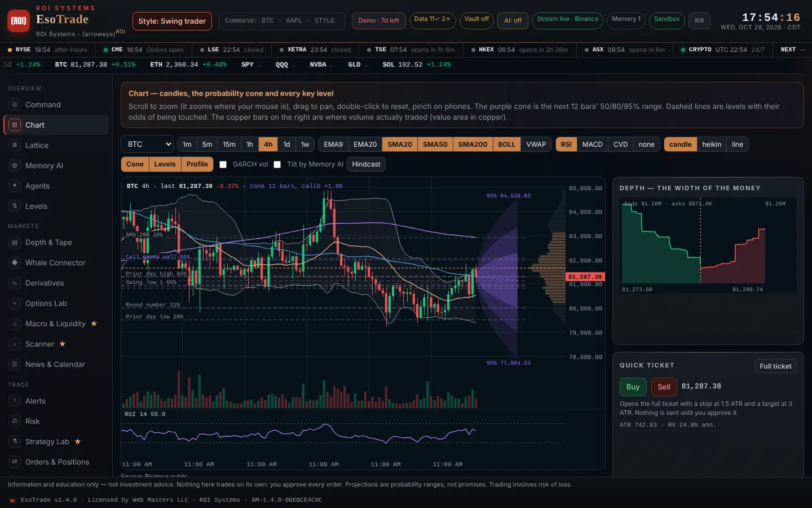
Task: Open the Lattice icon in sidebar
Action: 15,145
